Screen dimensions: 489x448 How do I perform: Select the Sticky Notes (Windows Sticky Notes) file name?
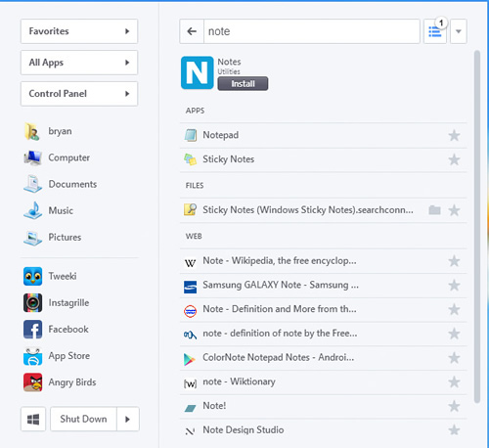coord(308,209)
